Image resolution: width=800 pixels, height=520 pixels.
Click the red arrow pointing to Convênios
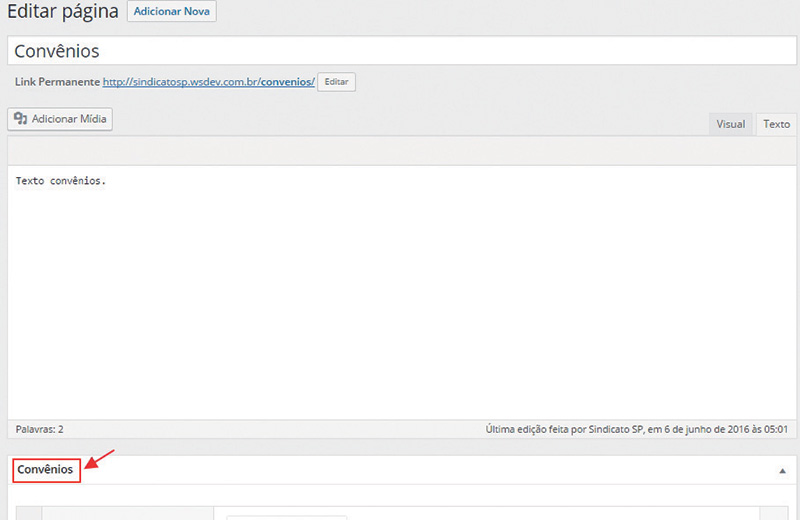[x=101, y=459]
